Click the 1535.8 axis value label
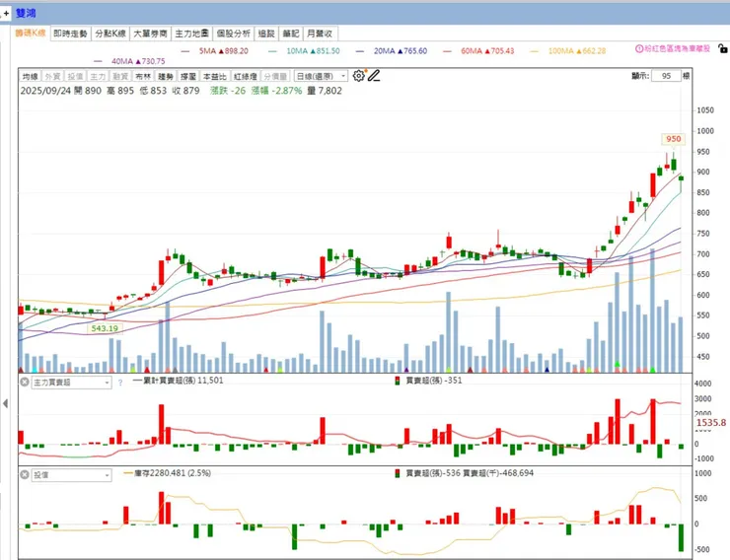 [711, 423]
